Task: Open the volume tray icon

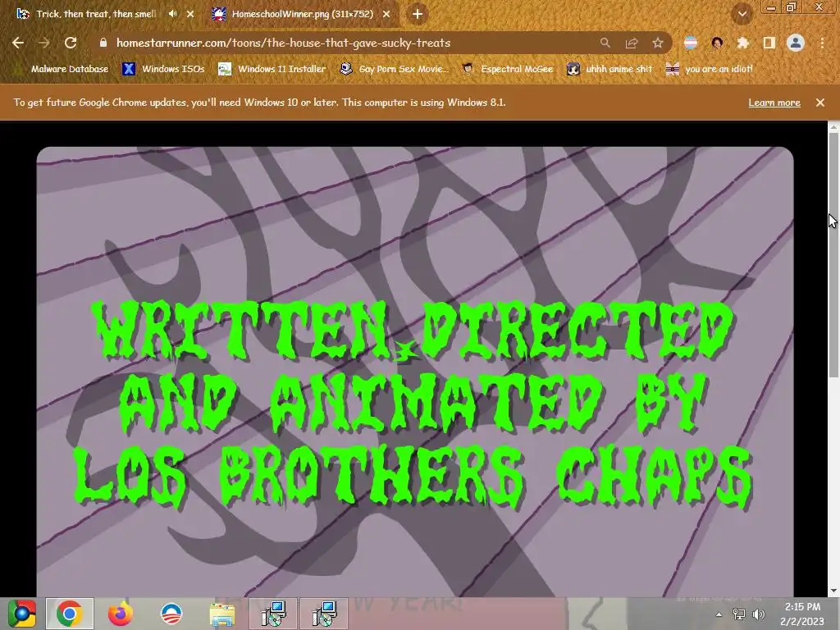Action: tap(758, 614)
